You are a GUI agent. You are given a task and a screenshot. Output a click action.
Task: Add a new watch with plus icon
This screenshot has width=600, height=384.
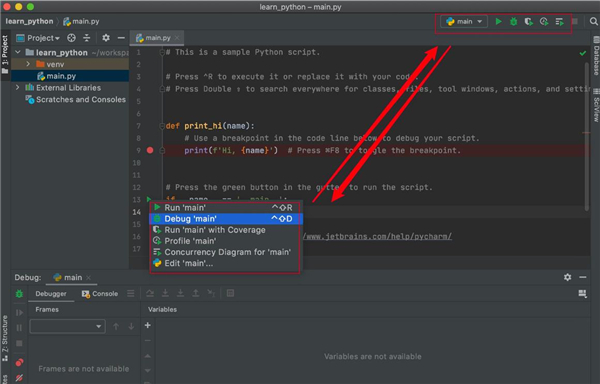coord(148,325)
